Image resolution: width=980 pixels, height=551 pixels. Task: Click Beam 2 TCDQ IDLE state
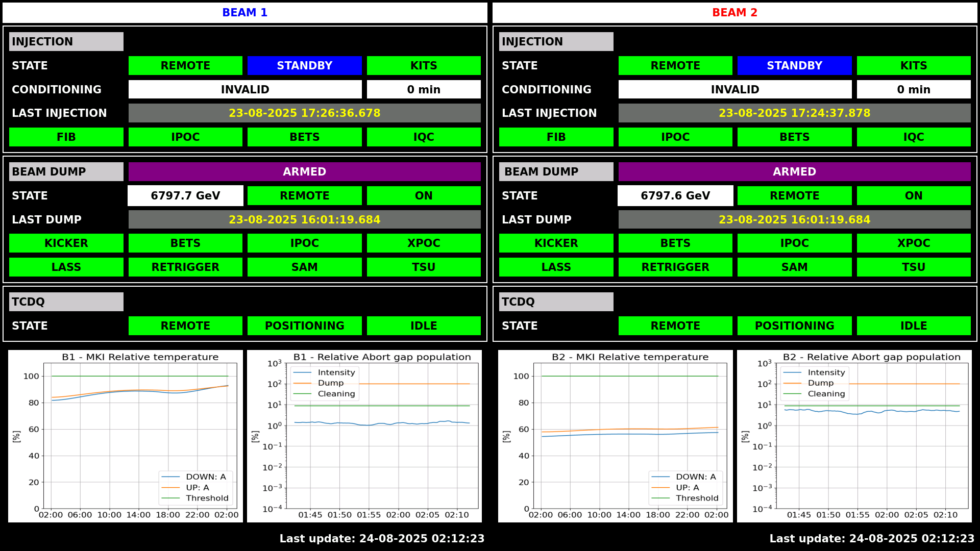point(913,325)
